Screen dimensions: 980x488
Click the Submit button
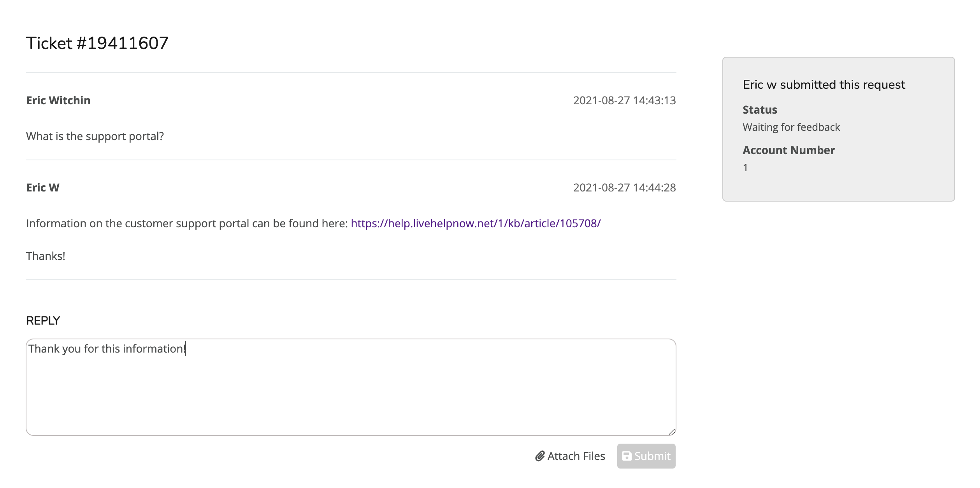tap(646, 456)
